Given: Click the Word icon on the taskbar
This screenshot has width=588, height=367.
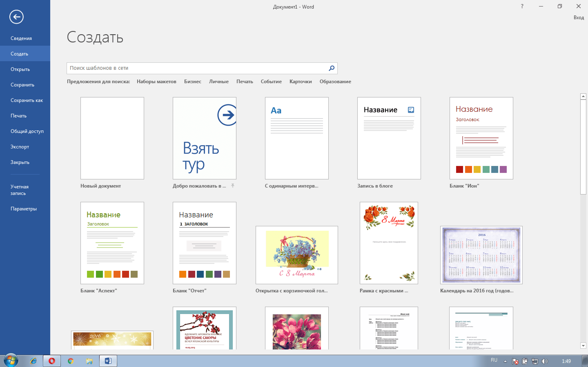Looking at the screenshot, I should 108,361.
